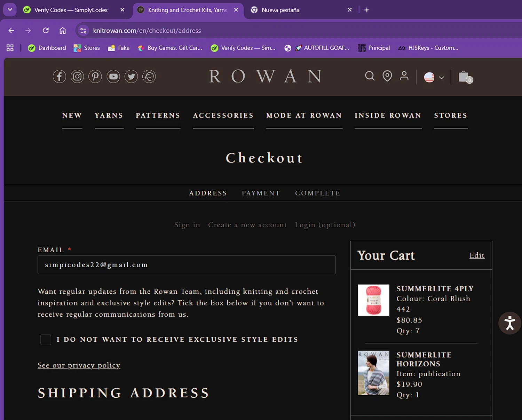Open Rowan's Pinterest icon
Viewport: 522px width, 420px height.
pos(95,77)
